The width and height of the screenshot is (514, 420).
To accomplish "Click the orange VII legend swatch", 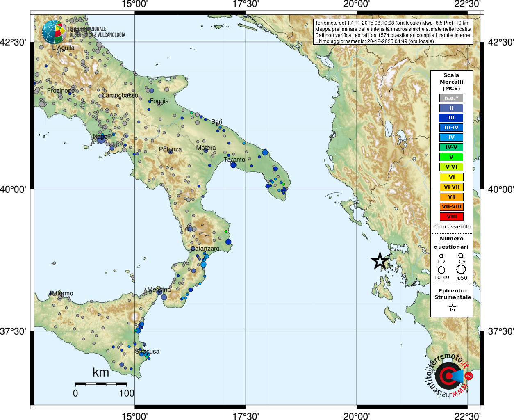I will 451,197.
